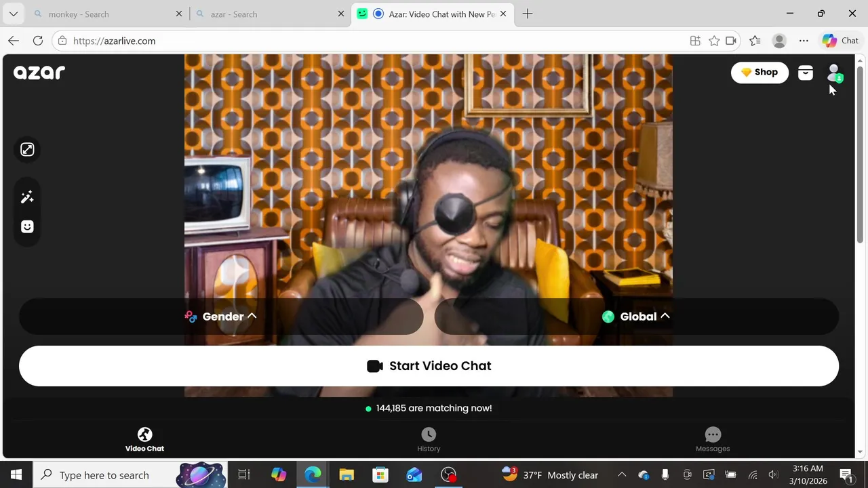Select the Azar: Video Chat browser tab

pyautogui.click(x=433, y=14)
